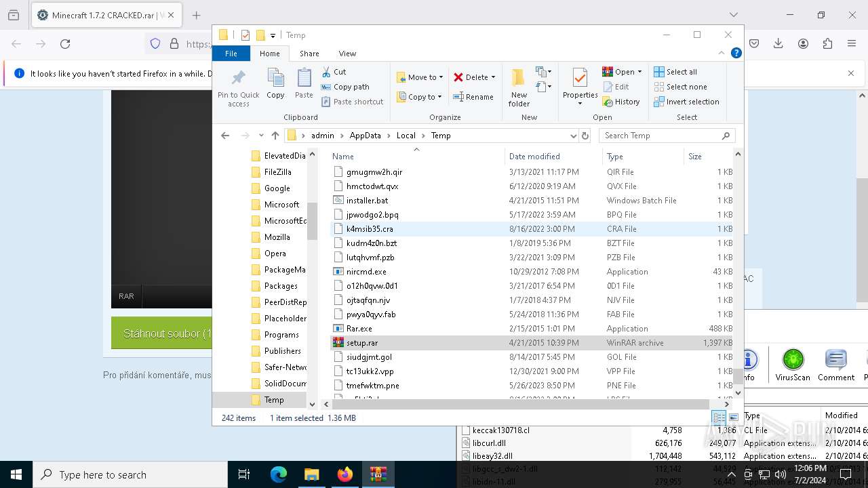The width and height of the screenshot is (868, 488).
Task: Click Select all in ribbon
Action: 675,72
